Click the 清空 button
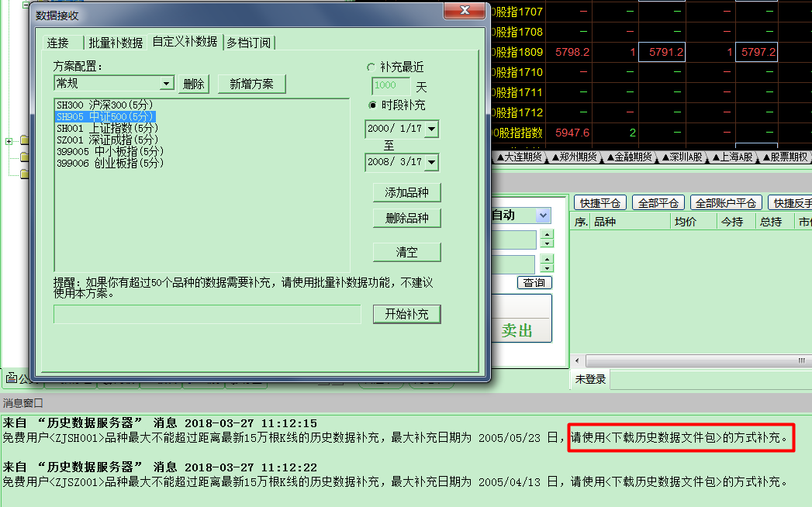The width and height of the screenshot is (812, 507). (x=407, y=252)
